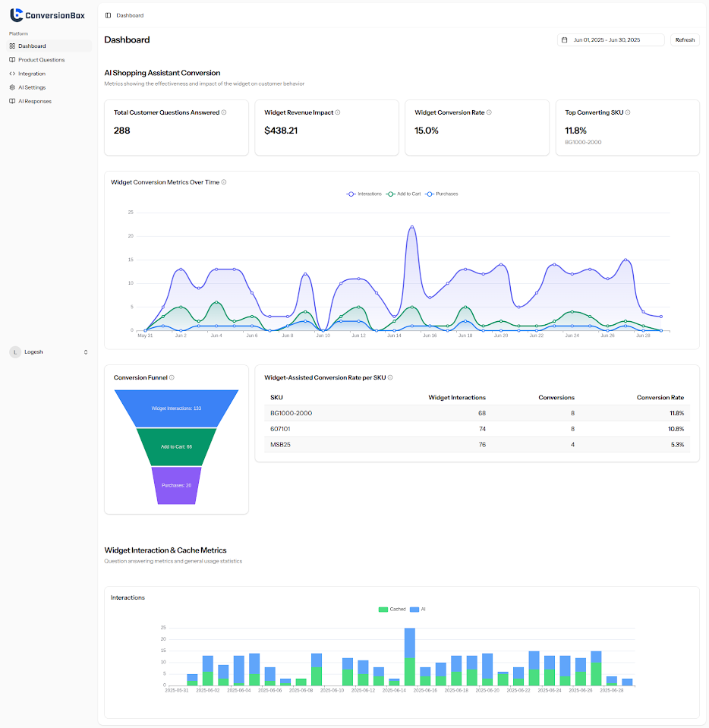709x728 pixels.
Task: Toggle Interactions series in line chart legend
Action: point(364,194)
